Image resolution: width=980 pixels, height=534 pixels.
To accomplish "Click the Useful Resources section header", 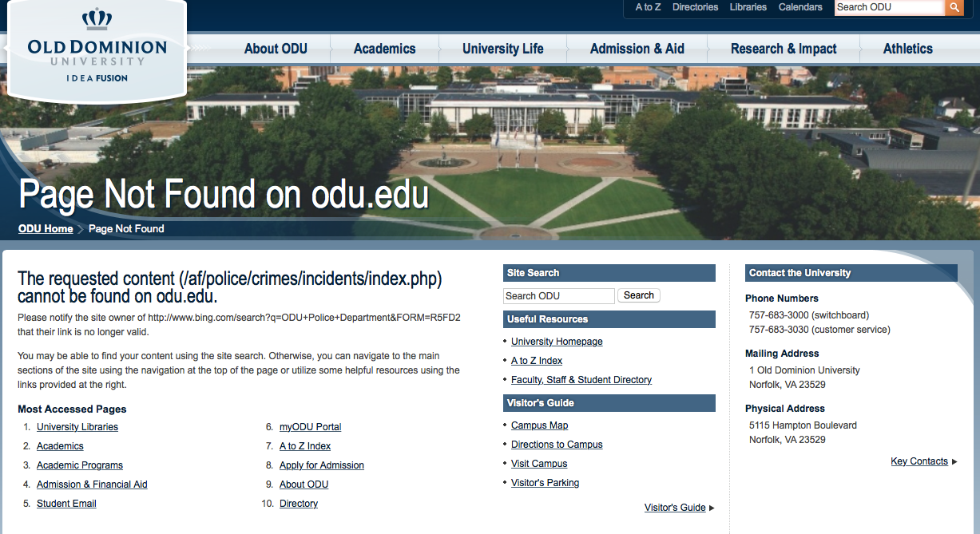I will pyautogui.click(x=609, y=319).
